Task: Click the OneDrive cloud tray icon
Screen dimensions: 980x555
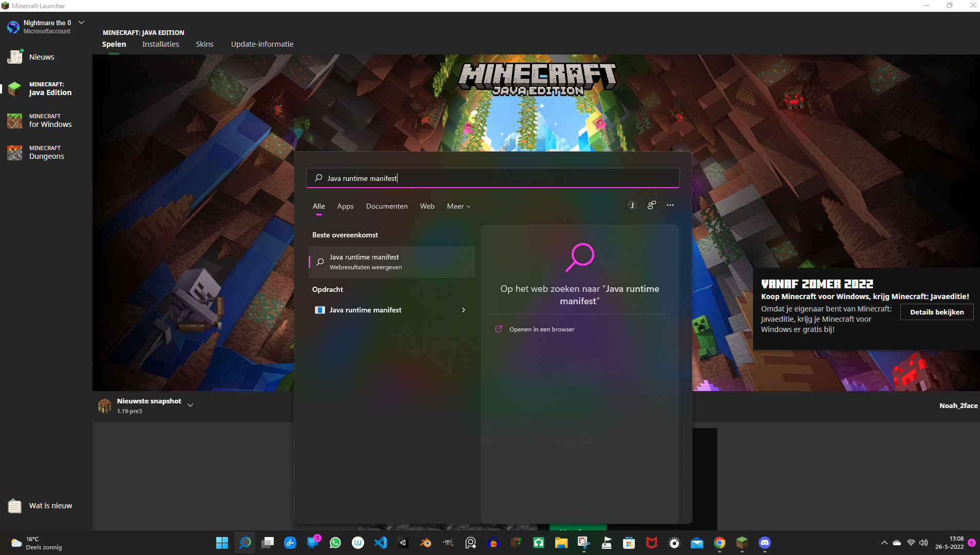Action: pos(897,543)
